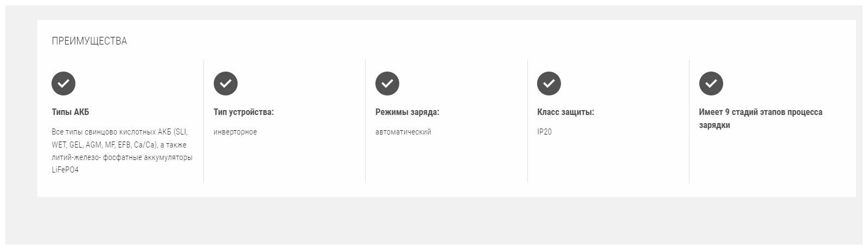Click divider between Режимы заряда and Класс защиты
The image size is (868, 250).
[x=527, y=121]
